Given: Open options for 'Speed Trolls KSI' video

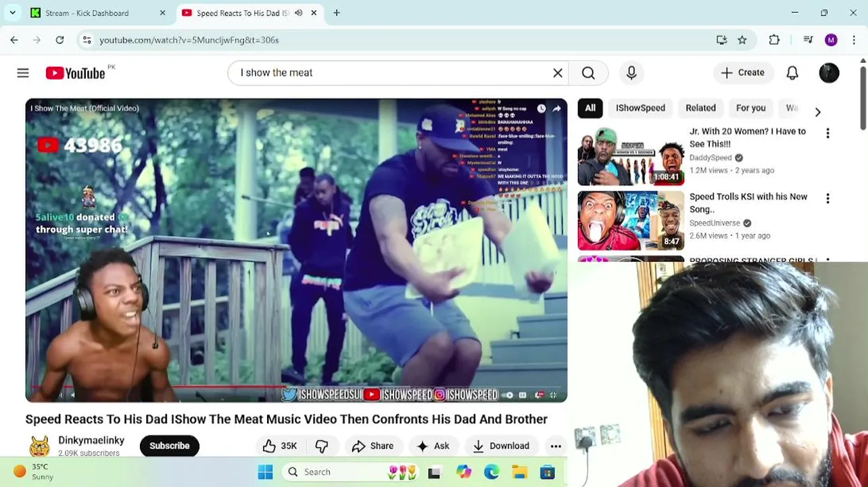Looking at the screenshot, I should click(x=827, y=199).
